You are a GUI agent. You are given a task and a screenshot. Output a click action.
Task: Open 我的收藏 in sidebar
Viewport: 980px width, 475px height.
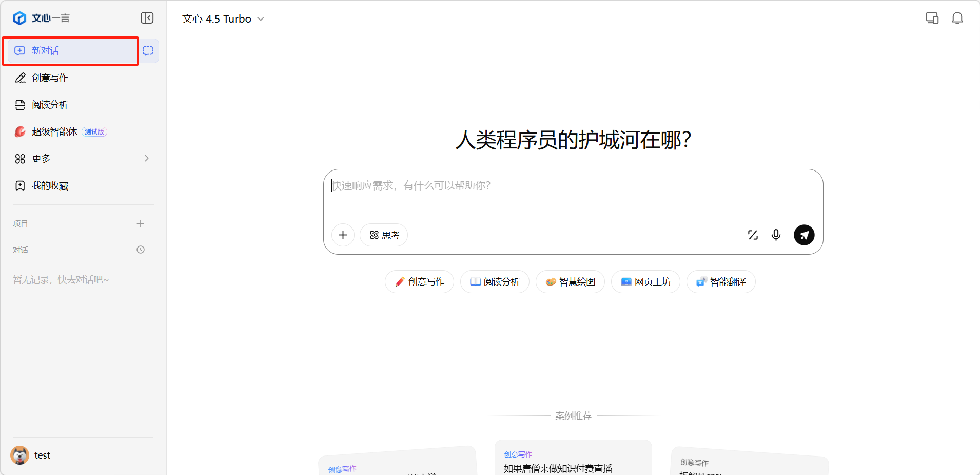(50, 186)
